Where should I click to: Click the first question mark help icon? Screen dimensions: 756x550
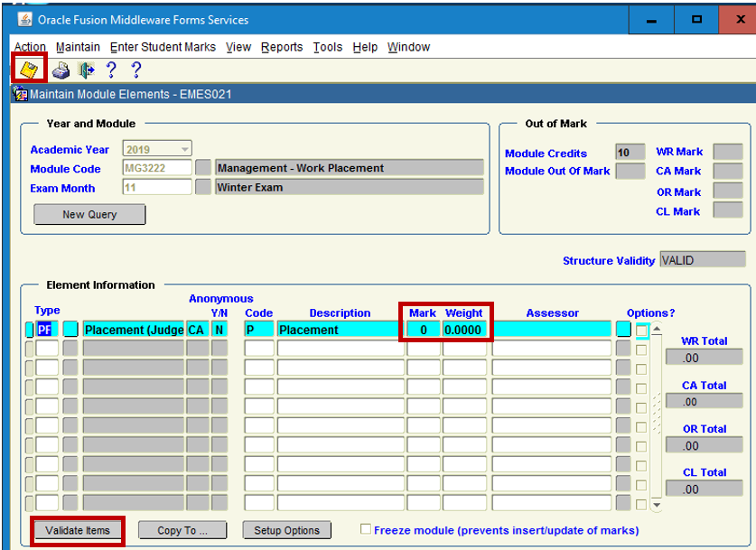111,70
